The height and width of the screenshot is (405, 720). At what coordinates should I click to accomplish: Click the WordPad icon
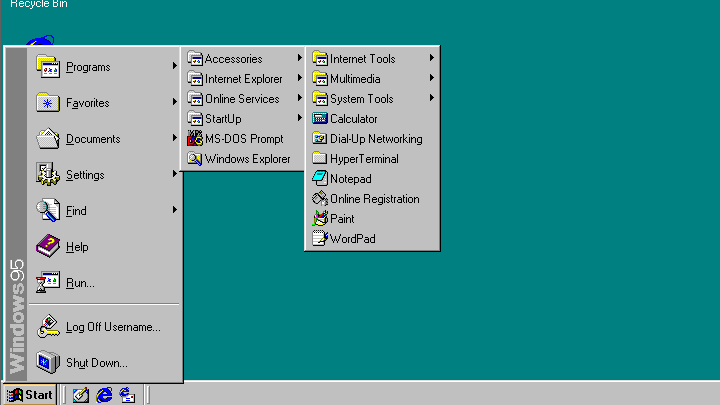(x=320, y=239)
